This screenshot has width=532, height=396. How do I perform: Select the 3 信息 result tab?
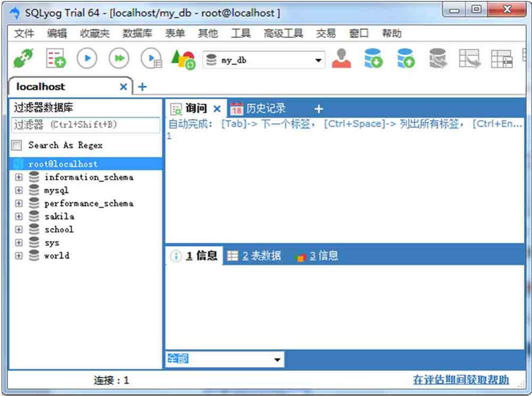(317, 256)
